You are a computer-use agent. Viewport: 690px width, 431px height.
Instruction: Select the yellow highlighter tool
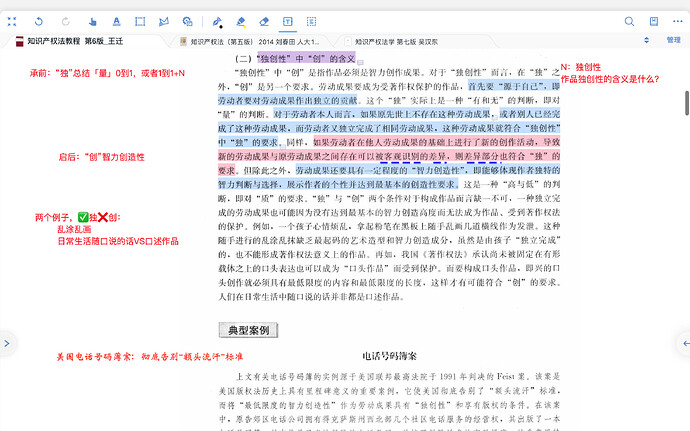tap(241, 22)
